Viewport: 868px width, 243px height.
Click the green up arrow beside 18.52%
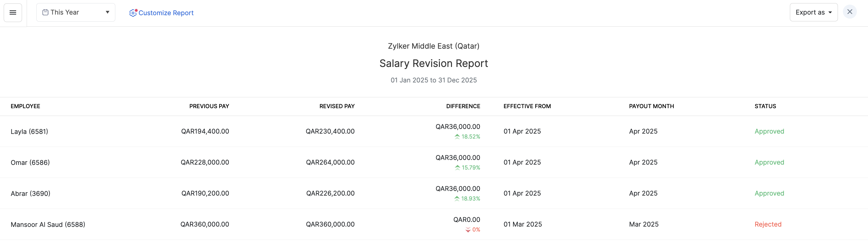pos(457,136)
